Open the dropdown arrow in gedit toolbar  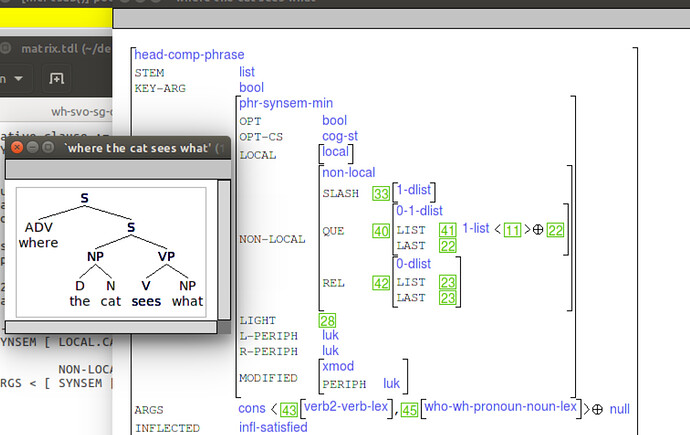[18, 78]
